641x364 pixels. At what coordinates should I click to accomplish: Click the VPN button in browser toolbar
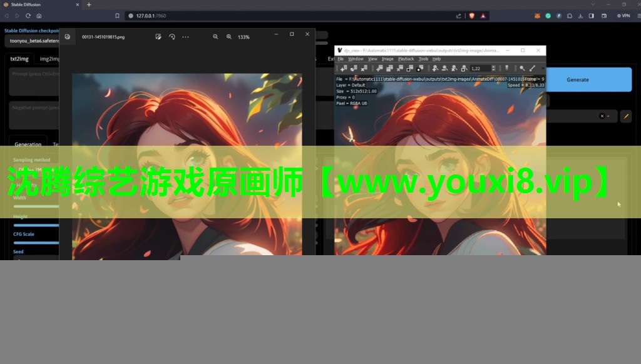click(623, 16)
